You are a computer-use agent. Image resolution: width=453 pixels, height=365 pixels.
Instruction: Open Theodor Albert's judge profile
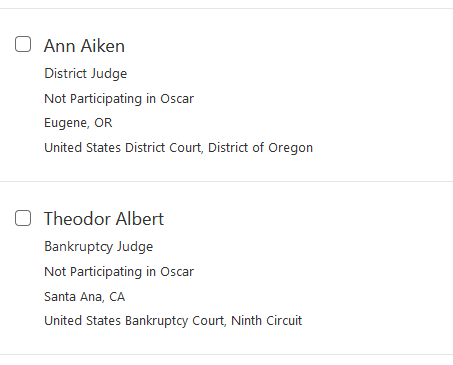point(104,219)
